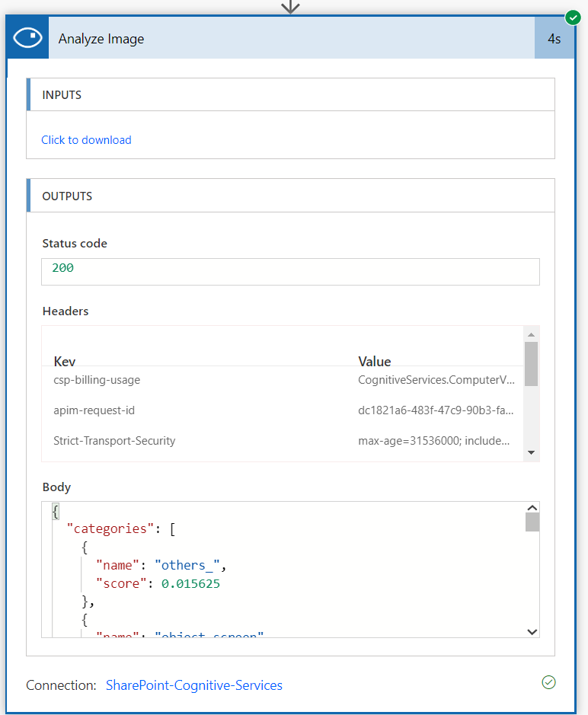Click the connection status check icon
Viewport: 588px width, 715px height.
(x=548, y=682)
